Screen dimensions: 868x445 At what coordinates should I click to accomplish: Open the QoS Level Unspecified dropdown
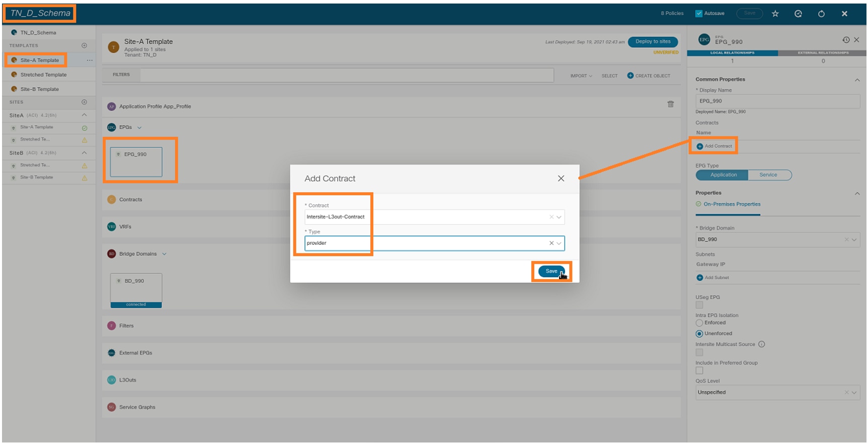click(x=777, y=393)
